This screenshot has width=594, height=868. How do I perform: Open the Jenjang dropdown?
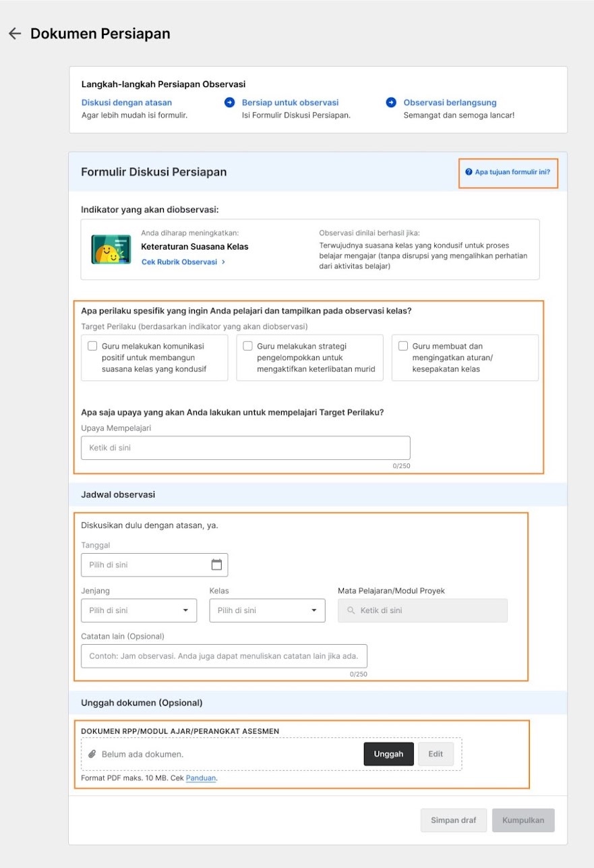point(139,610)
